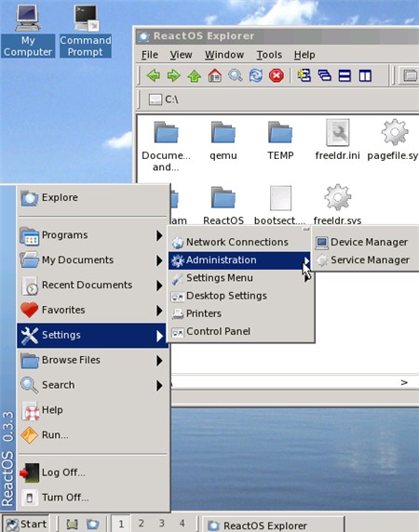Expand the Recent Documents submenu
The width and height of the screenshot is (419, 532).
(93, 286)
